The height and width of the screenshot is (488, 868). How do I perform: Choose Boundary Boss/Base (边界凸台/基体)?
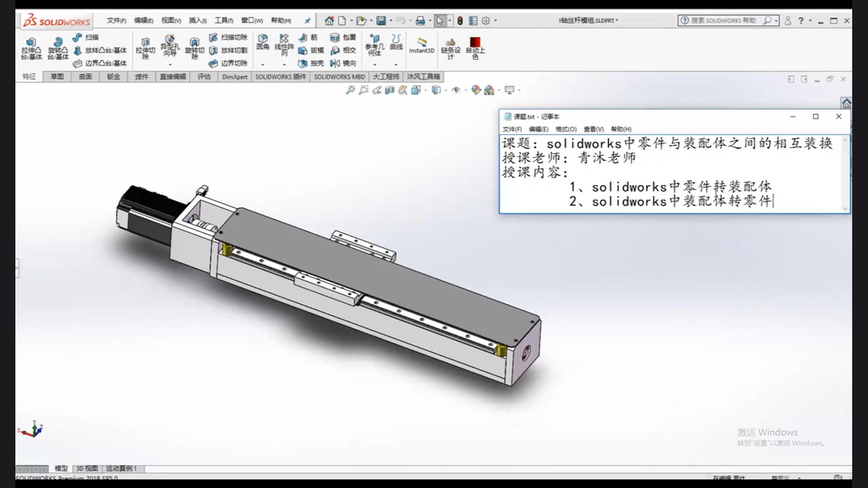(x=100, y=63)
